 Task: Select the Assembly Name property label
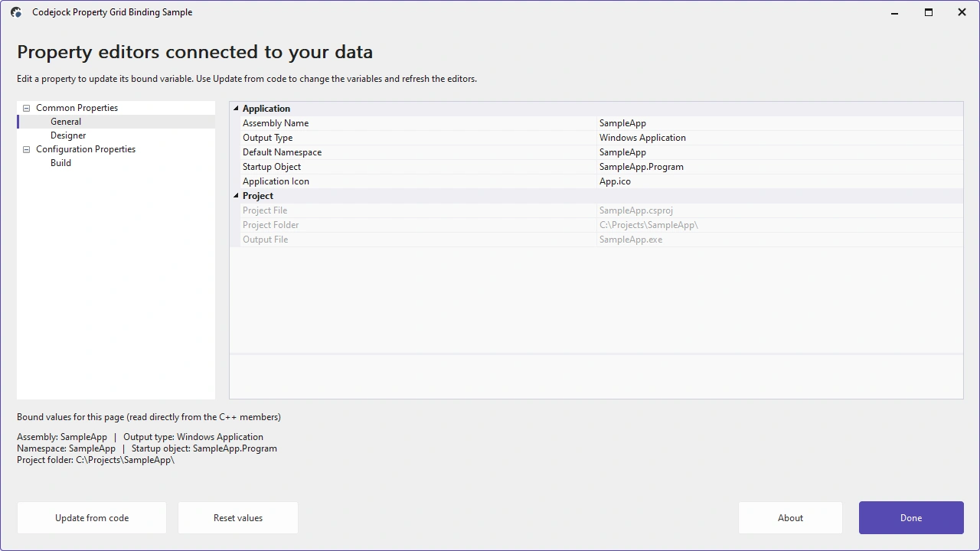276,123
